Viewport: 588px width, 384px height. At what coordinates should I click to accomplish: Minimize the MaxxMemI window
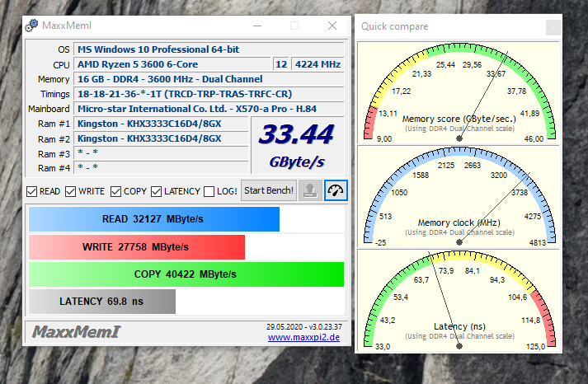click(257, 26)
